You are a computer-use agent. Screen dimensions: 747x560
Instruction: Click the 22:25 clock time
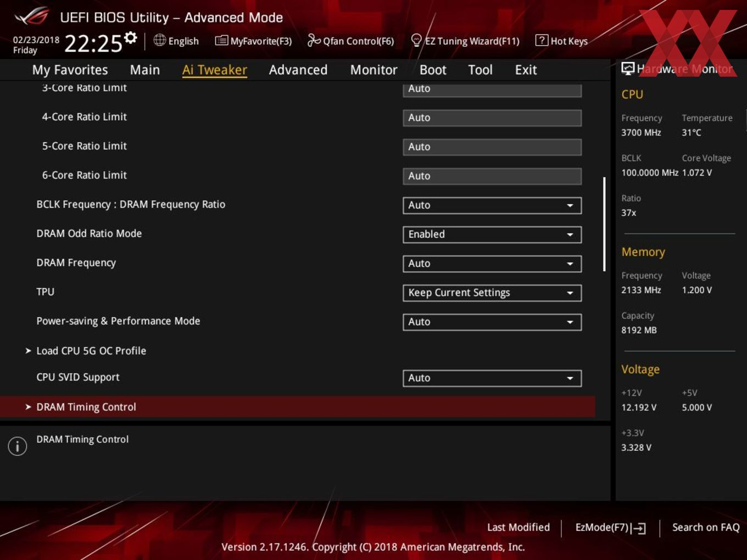(93, 43)
